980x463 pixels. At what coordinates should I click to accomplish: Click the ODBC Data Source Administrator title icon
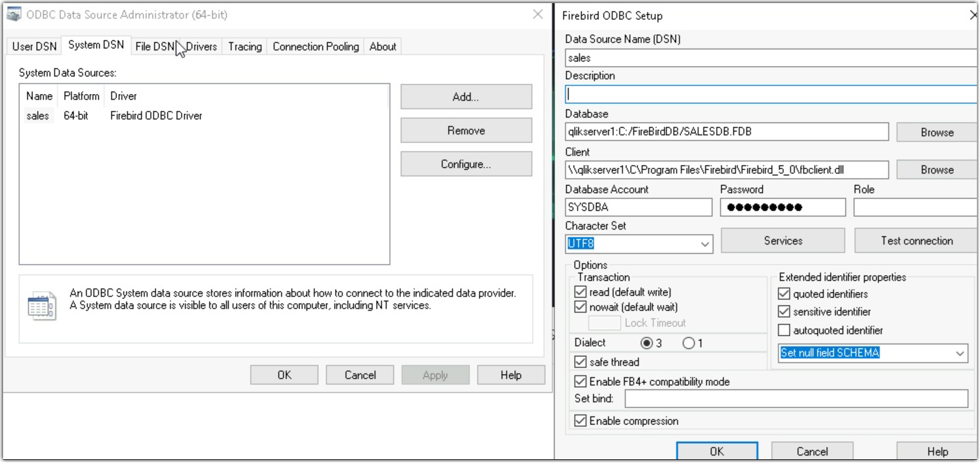point(14,14)
